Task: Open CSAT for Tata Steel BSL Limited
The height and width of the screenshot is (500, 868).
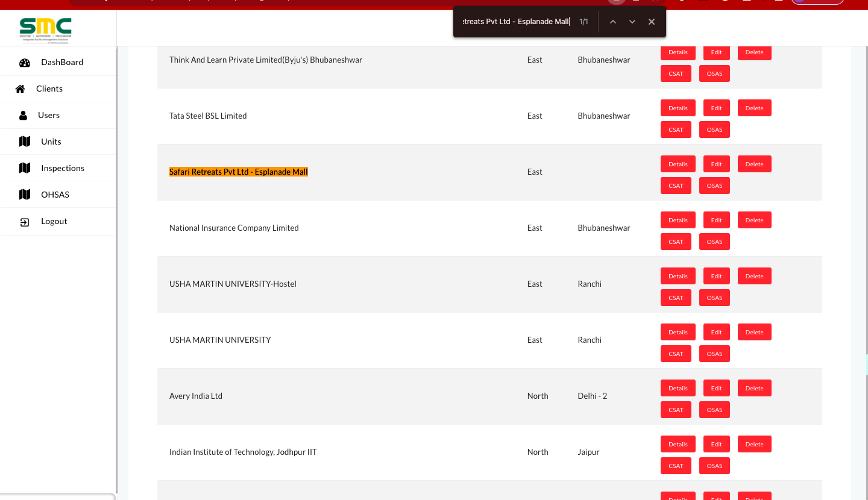Action: coord(676,130)
